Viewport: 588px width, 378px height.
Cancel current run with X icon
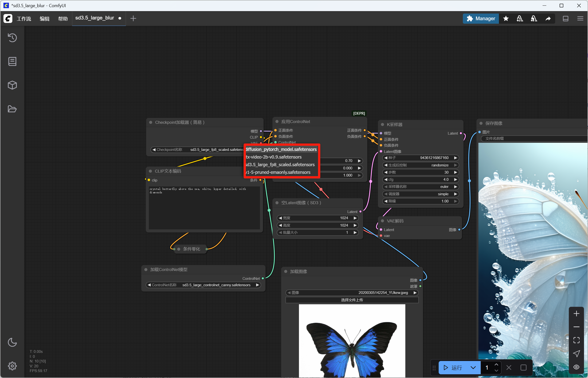(509, 368)
